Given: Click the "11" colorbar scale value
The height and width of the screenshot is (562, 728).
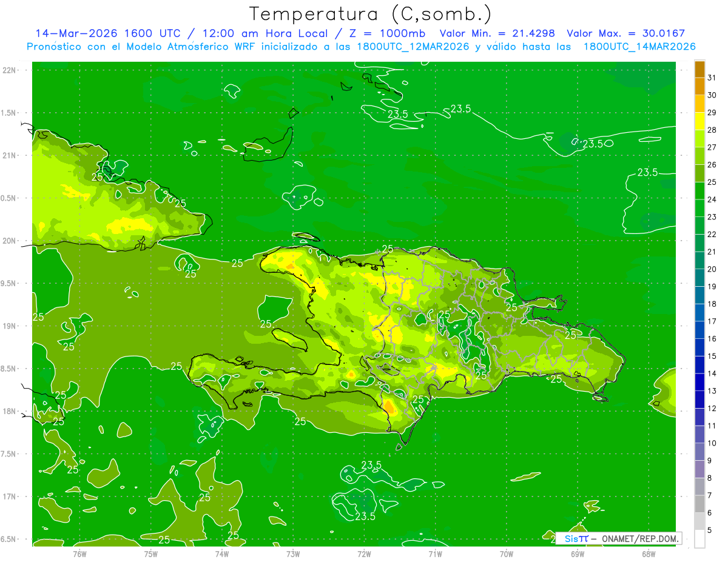Looking at the screenshot, I should pos(712,426).
